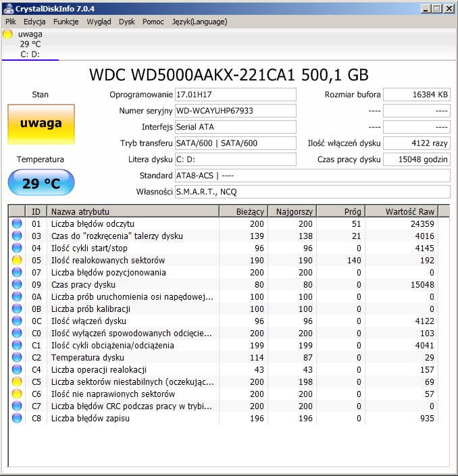Click blue status icon for attribute 0A
458x476 pixels.
[x=17, y=296]
